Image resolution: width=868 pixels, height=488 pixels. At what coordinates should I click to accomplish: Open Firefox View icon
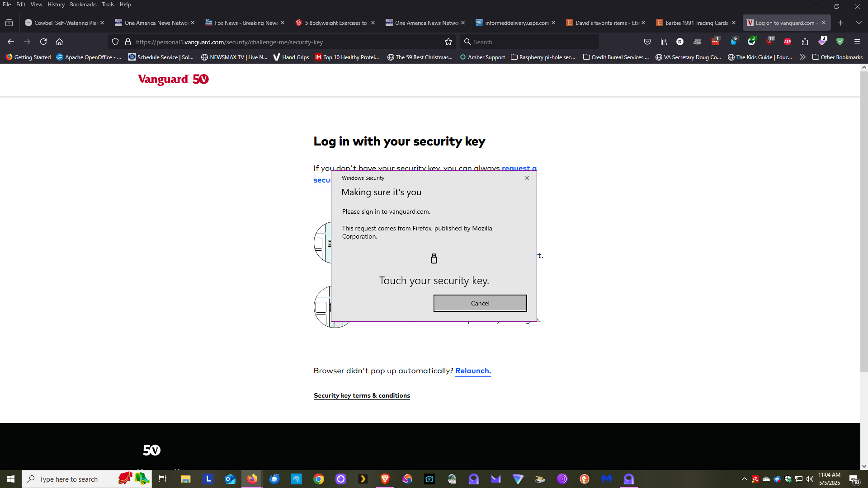pyautogui.click(x=9, y=23)
